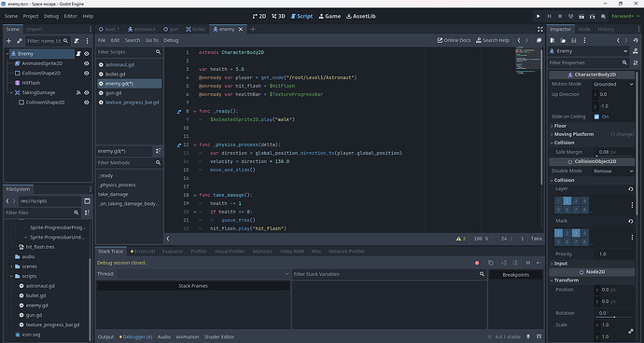The height and width of the screenshot is (343, 644).
Task: Toggle collision Layer bit 1
Action: 558,201
